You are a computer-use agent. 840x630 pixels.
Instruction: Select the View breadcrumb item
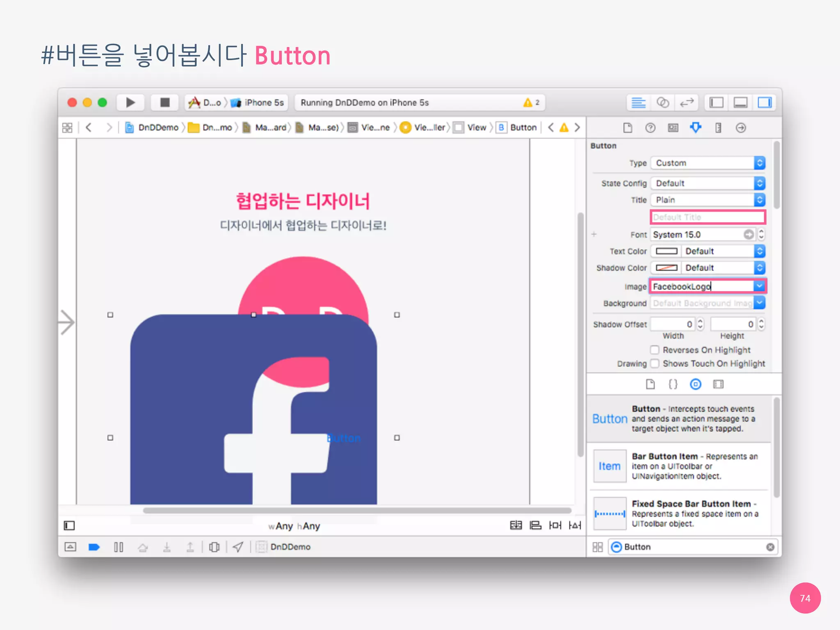pyautogui.click(x=470, y=128)
